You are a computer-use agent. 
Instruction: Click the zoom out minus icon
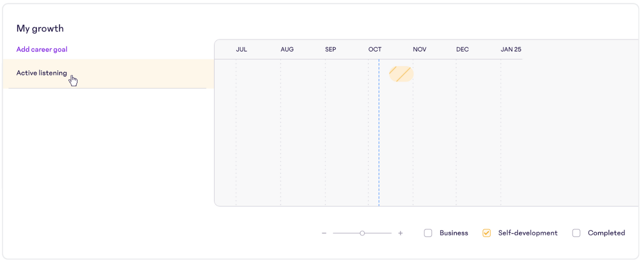(324, 233)
